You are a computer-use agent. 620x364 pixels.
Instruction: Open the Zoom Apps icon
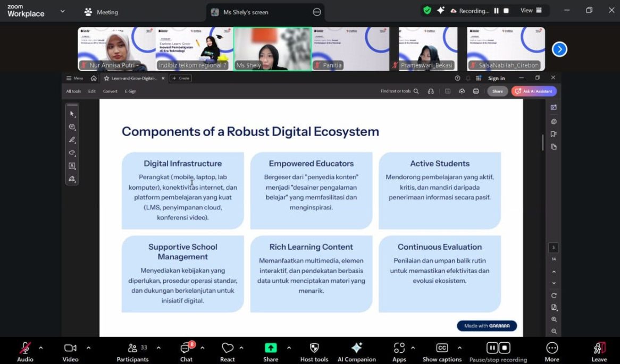coord(399,348)
